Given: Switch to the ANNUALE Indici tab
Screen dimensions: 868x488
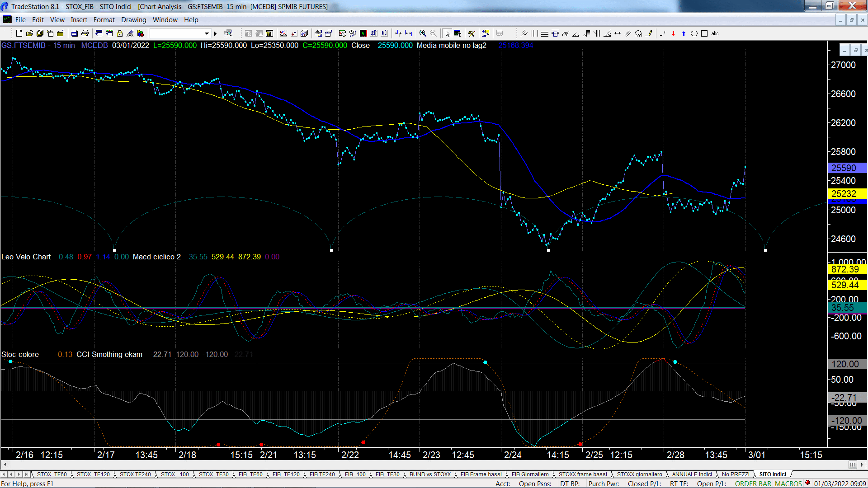Looking at the screenshot, I should [692, 474].
